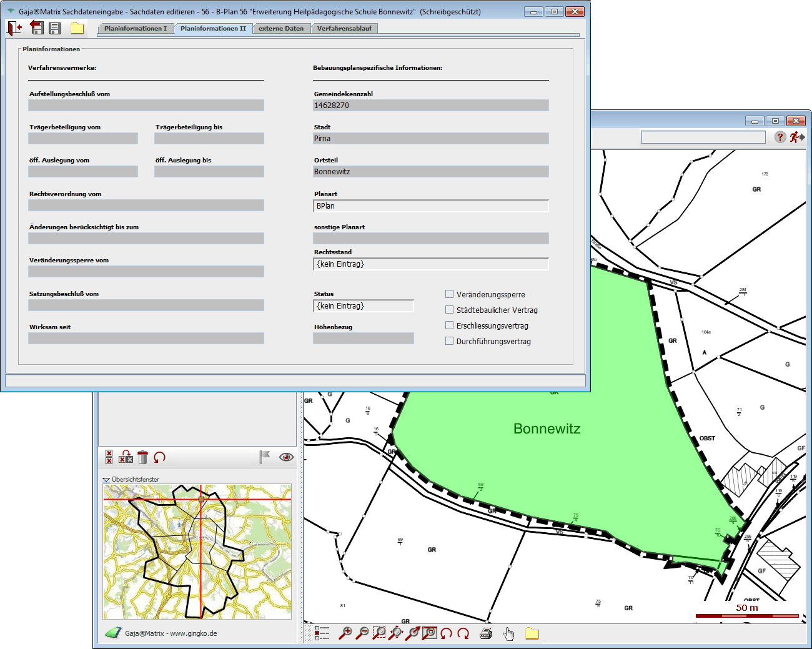
Task: Click the zoom in magnifier tool
Action: [345, 633]
